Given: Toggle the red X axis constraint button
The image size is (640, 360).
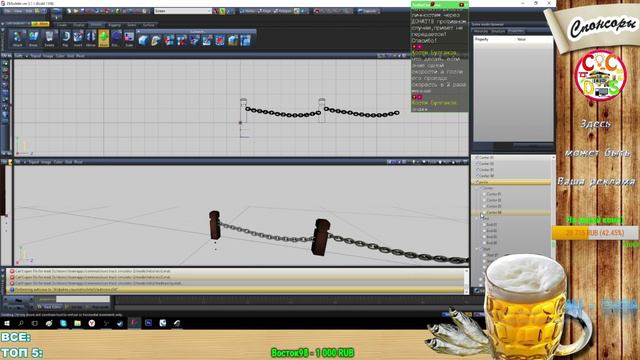Looking at the screenshot, I should (x=215, y=11).
